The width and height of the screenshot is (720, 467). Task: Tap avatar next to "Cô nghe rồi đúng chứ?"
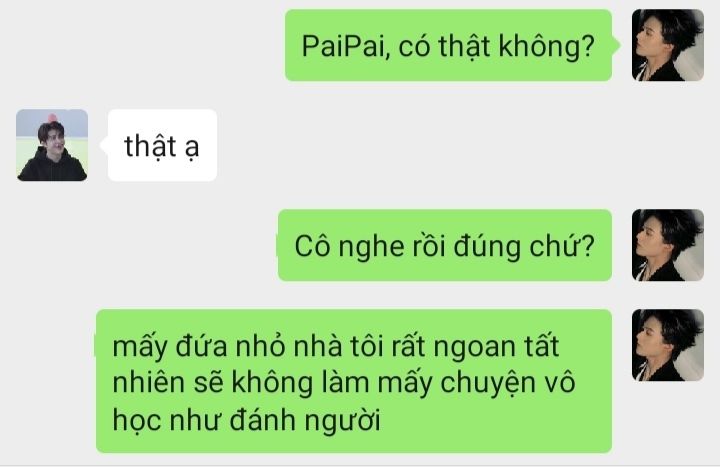coord(668,245)
